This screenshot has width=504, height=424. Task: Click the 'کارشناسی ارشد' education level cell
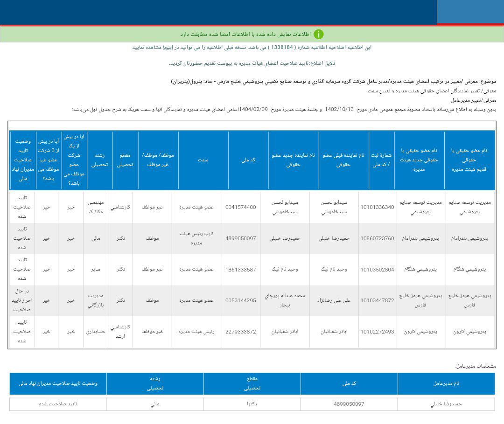(120, 332)
